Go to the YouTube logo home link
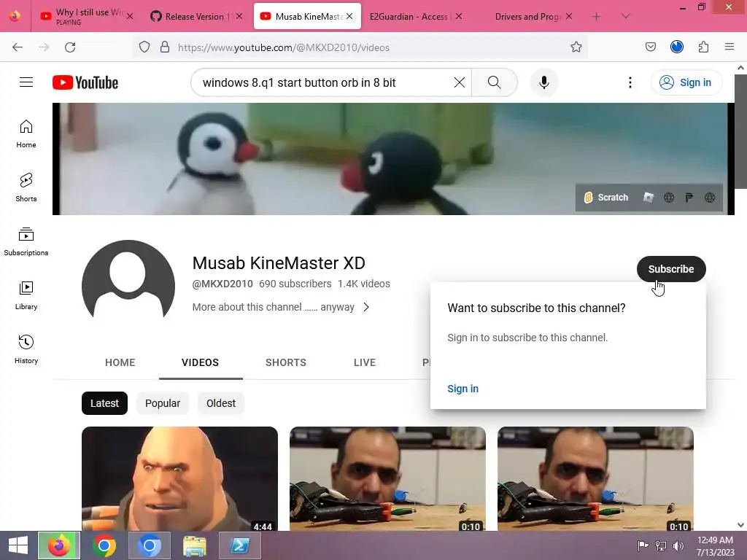747x560 pixels. [x=85, y=82]
